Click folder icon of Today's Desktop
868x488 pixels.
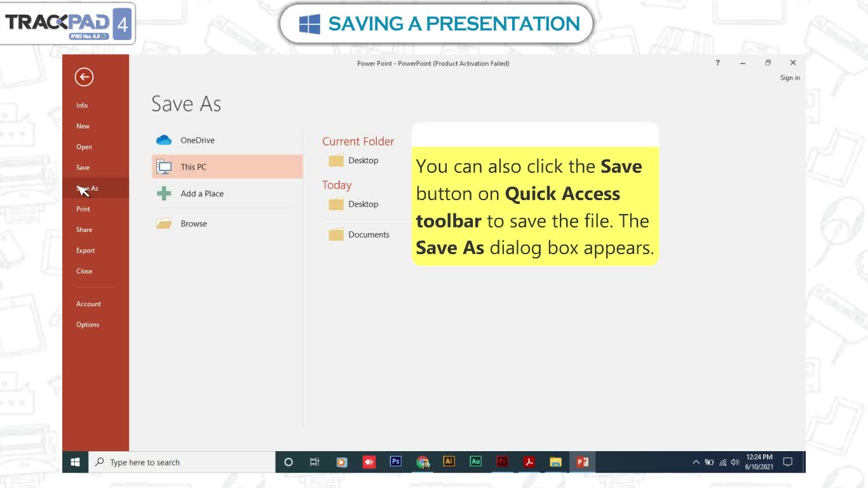click(336, 204)
